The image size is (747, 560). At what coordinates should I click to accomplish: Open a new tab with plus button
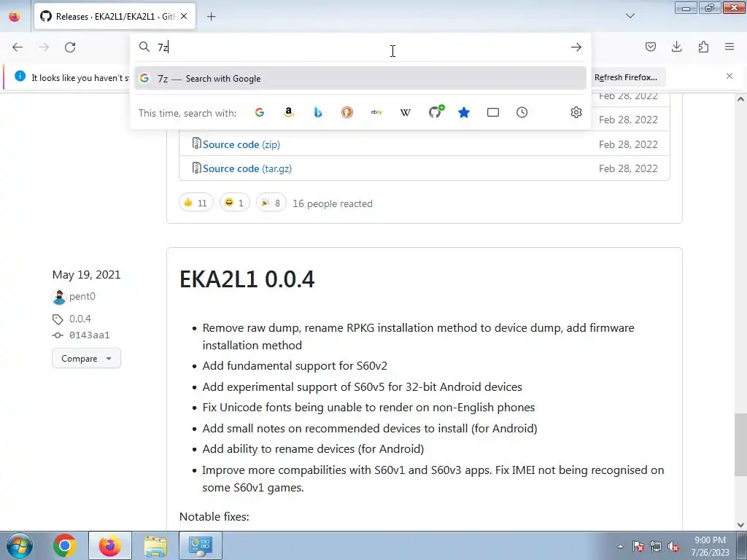(212, 17)
